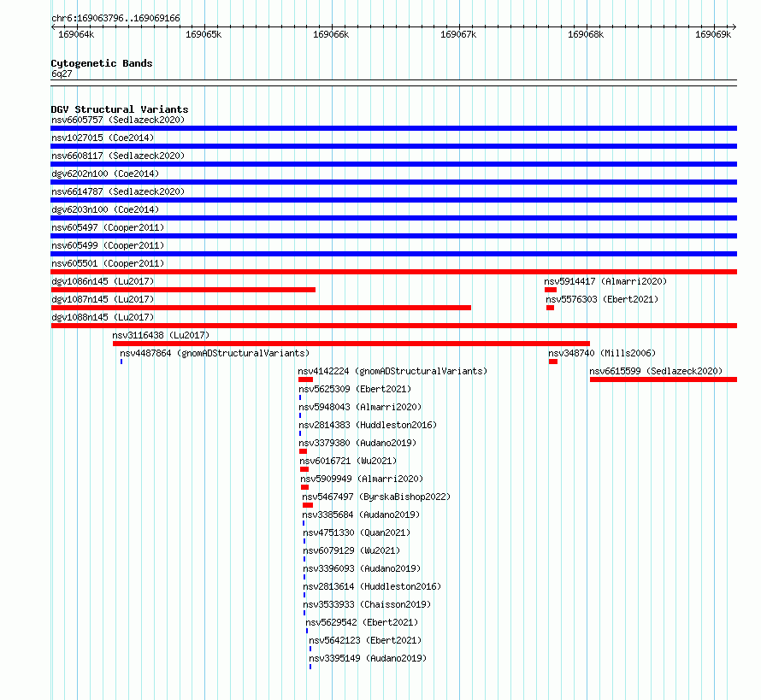The width and height of the screenshot is (761, 700).
Task: Open nsv6614787 (Sedlazeck2020) label
Action: pyautogui.click(x=118, y=191)
